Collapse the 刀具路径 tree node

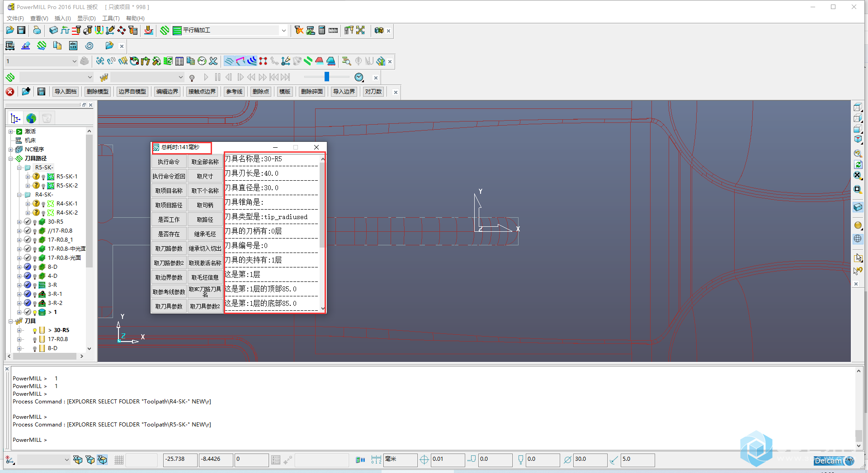coord(11,159)
